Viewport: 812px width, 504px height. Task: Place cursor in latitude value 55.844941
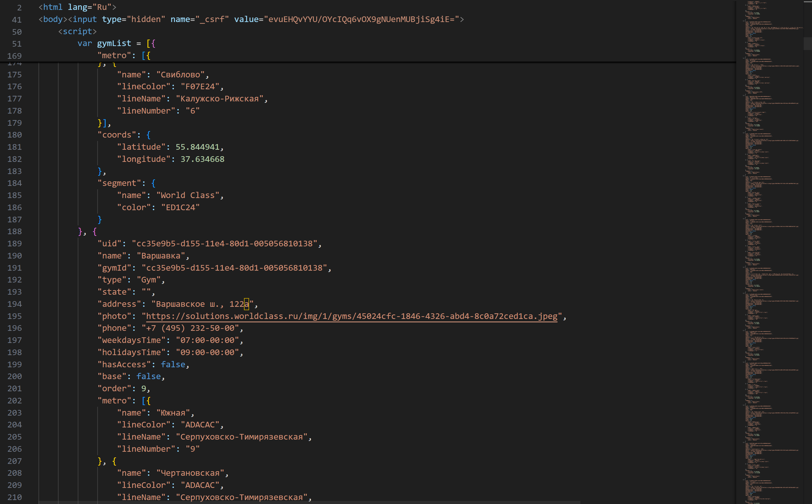197,147
